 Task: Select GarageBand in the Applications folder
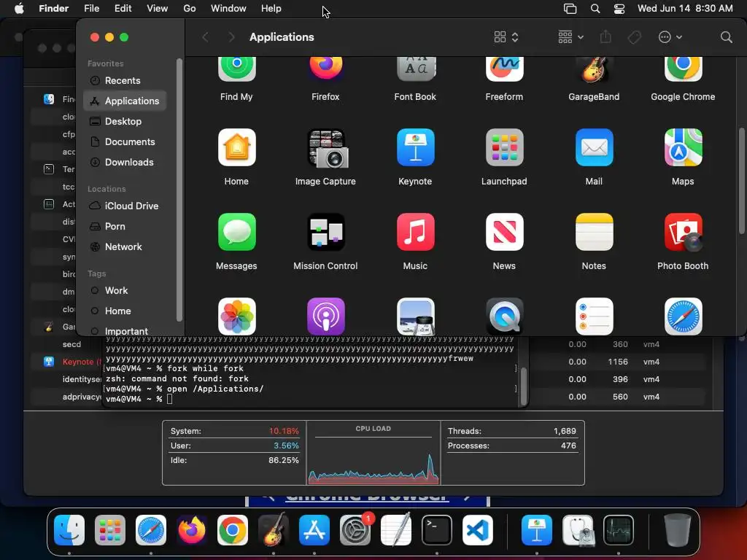[x=594, y=69]
